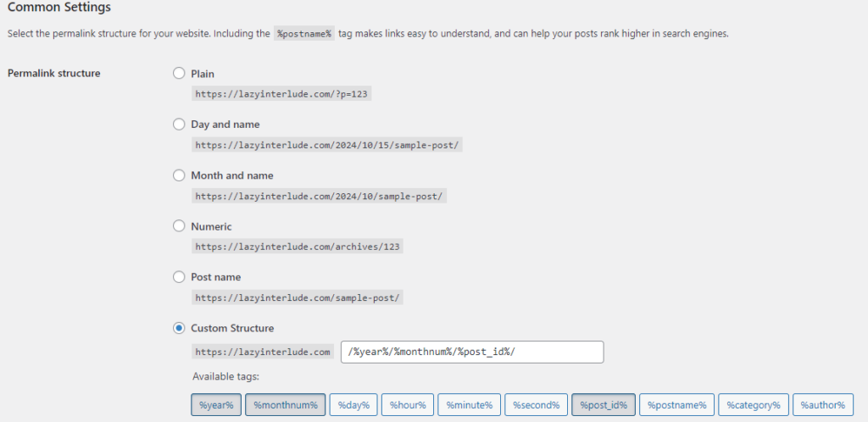
Task: Click the custom structure text field
Action: 472,352
